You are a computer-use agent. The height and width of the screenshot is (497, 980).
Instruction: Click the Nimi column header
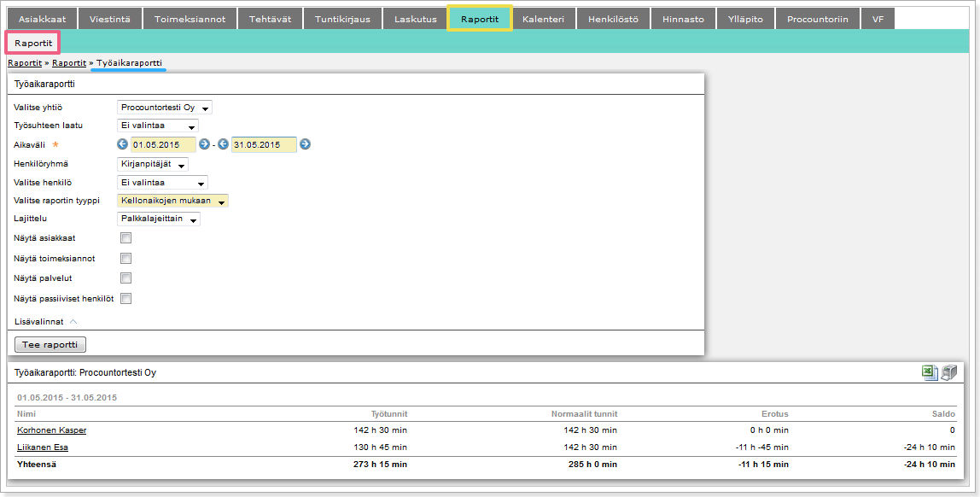26,414
